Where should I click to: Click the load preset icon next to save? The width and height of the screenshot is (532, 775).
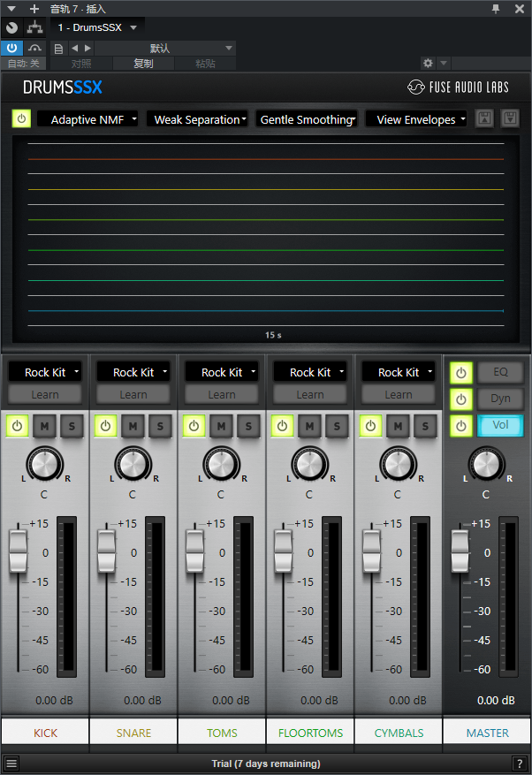[510, 118]
